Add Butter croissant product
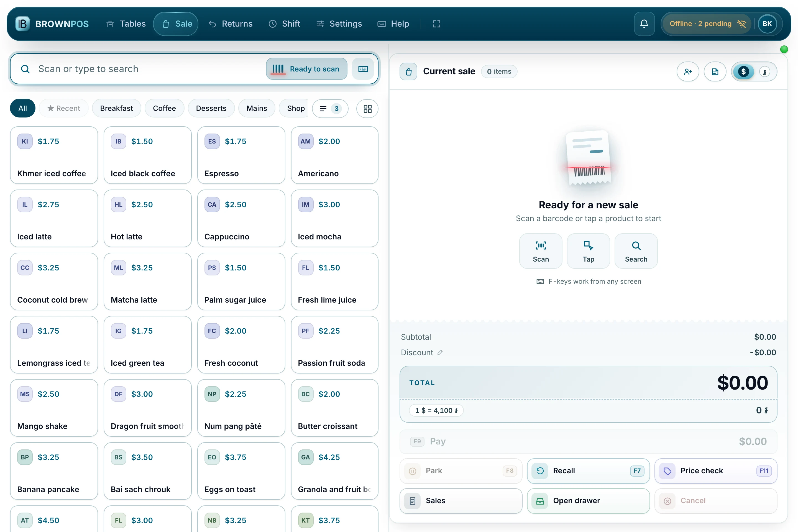Viewport: 798px width, 532px height. (x=334, y=408)
